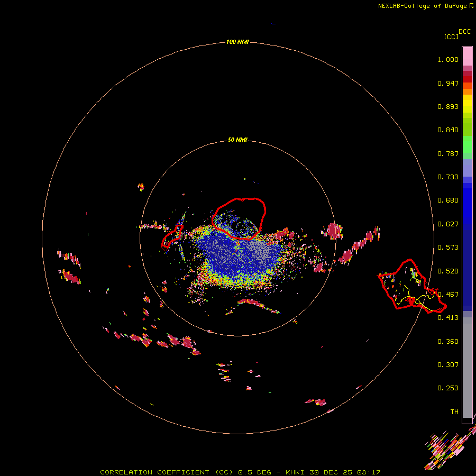Pick the pink top segment of color bar
Image resolution: width=476 pixels, height=476 pixels.
(467, 56)
